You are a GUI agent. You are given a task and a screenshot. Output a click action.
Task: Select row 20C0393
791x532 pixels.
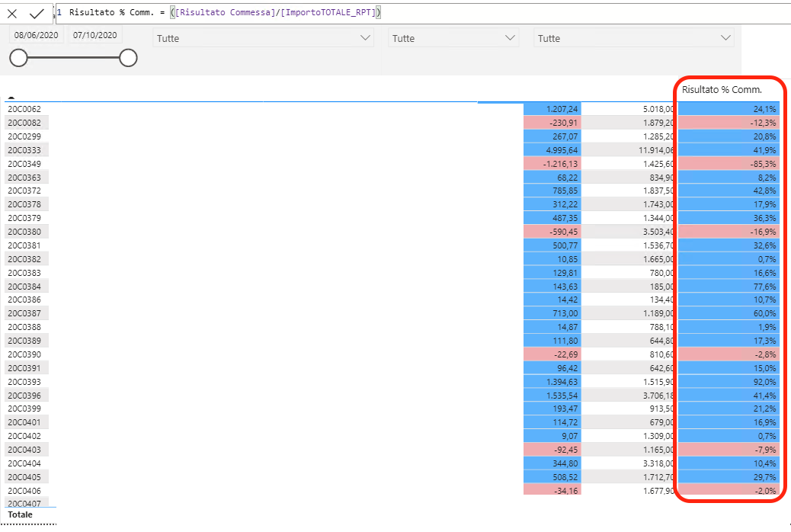(24, 382)
